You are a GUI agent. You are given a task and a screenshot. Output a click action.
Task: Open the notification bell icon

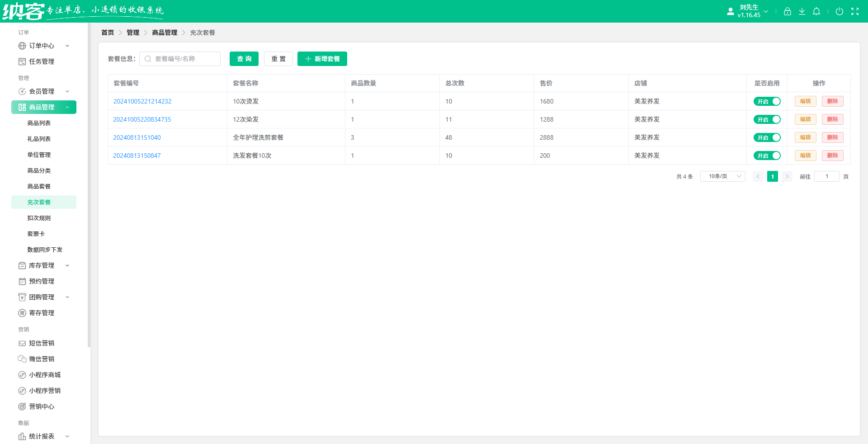coord(816,11)
